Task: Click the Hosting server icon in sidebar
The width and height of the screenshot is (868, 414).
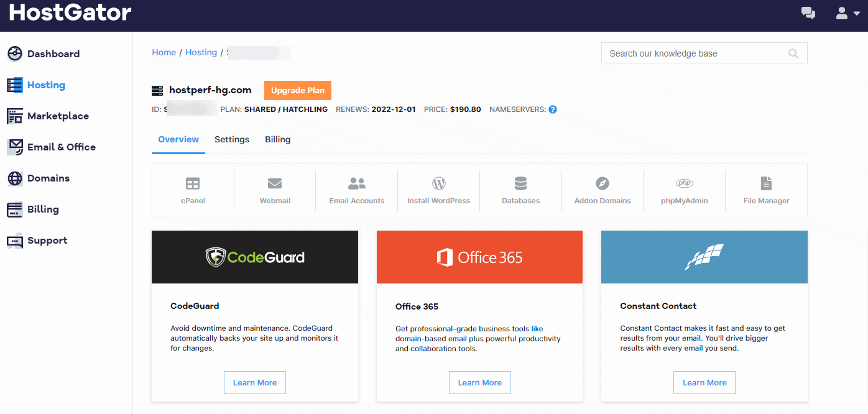Action: [x=15, y=85]
